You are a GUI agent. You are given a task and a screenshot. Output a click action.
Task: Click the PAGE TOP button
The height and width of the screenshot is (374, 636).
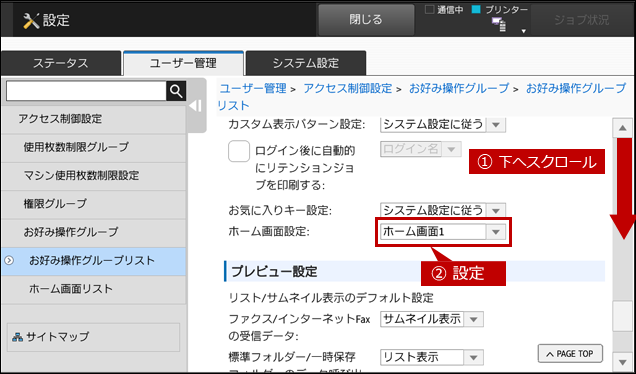tap(570, 354)
